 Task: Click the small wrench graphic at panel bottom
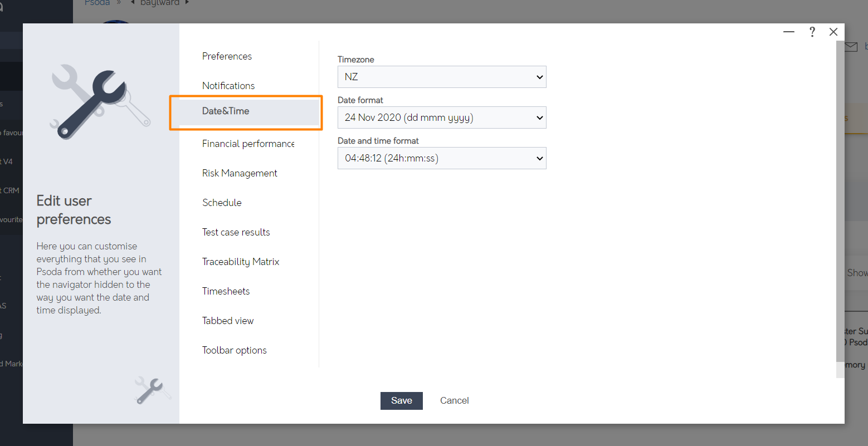[150, 390]
